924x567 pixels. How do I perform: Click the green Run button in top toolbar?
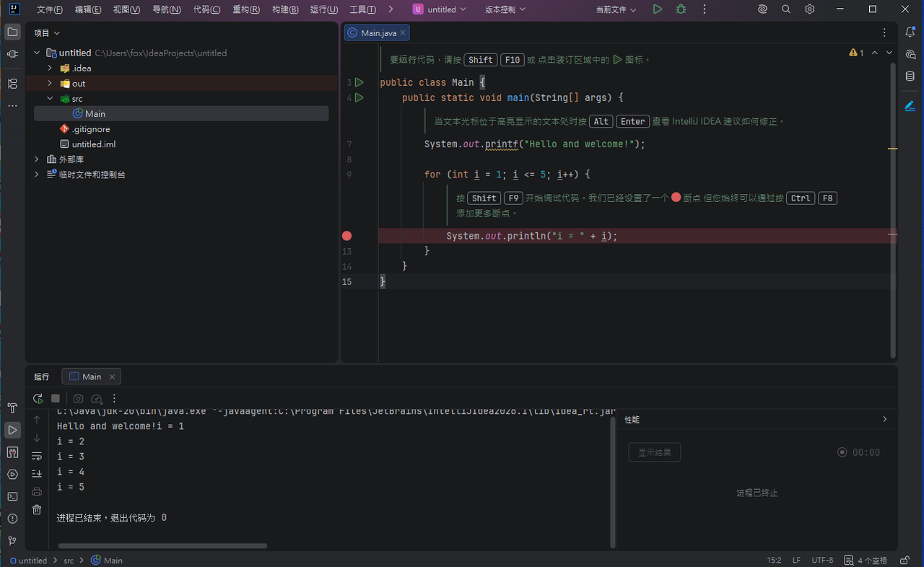[657, 9]
